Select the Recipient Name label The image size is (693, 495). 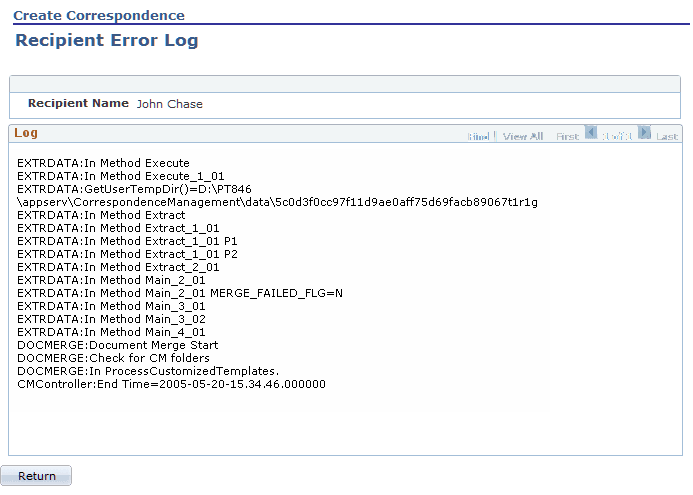(78, 103)
